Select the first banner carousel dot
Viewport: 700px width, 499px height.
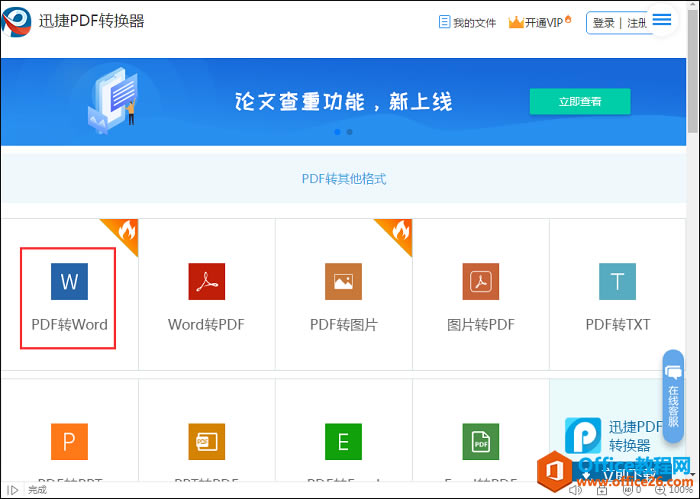[x=338, y=132]
